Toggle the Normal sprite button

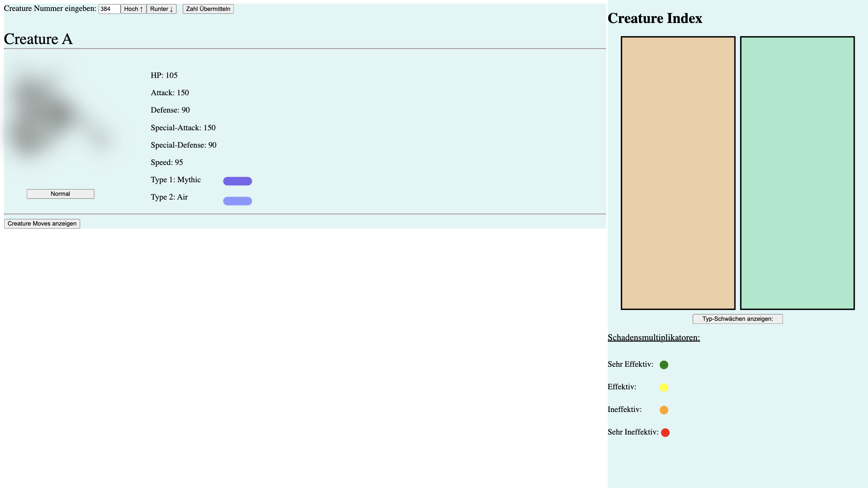click(x=61, y=194)
